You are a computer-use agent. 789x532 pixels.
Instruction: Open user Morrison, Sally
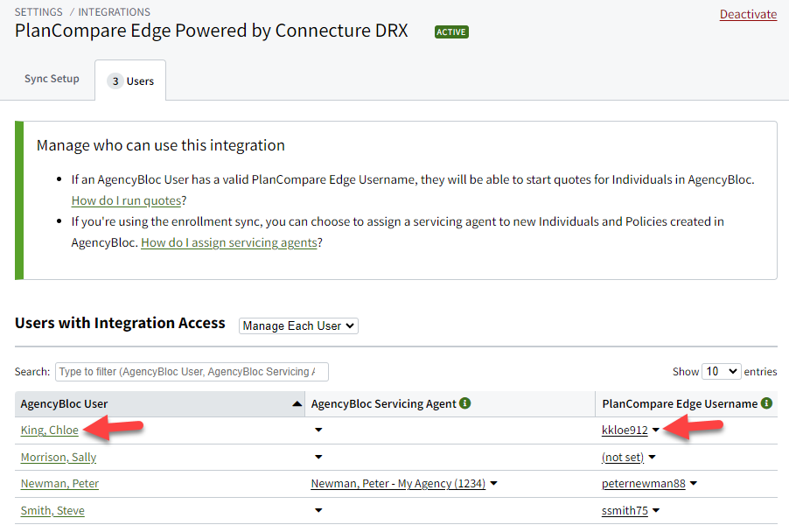[x=59, y=457]
